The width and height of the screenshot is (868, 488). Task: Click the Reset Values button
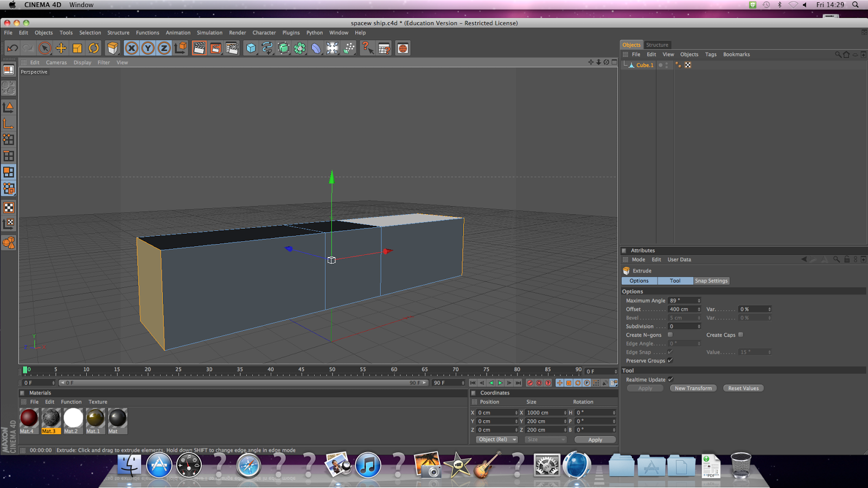(x=743, y=388)
